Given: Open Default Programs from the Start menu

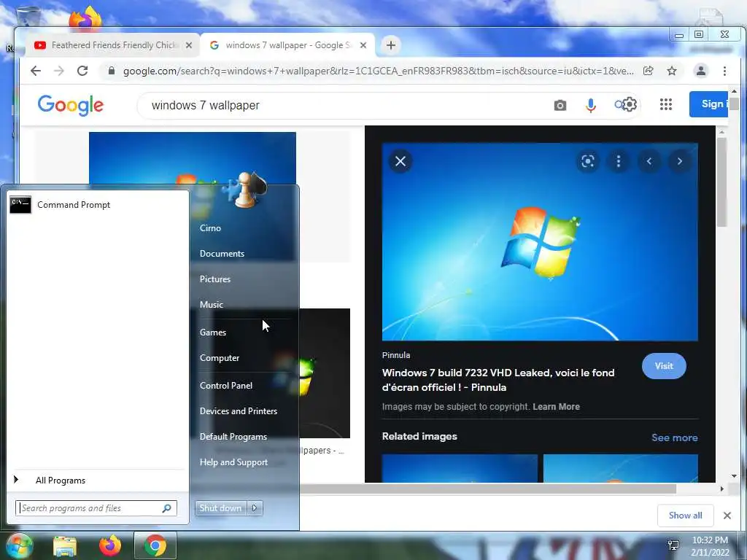Looking at the screenshot, I should pos(233,437).
